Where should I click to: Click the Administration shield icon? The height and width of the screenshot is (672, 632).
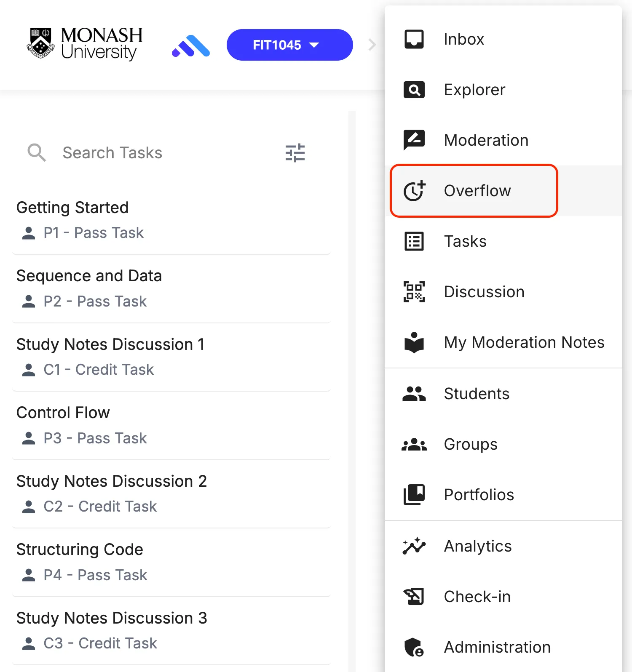414,647
